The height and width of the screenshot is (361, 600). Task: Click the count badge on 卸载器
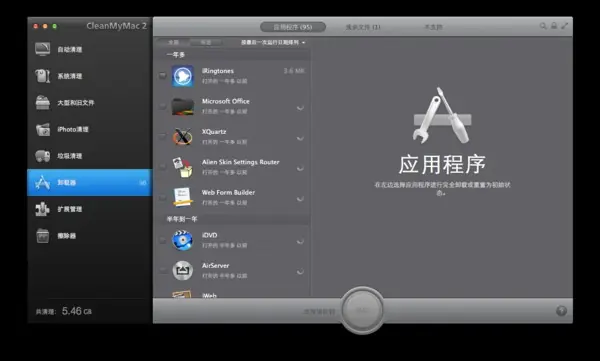coord(143,183)
